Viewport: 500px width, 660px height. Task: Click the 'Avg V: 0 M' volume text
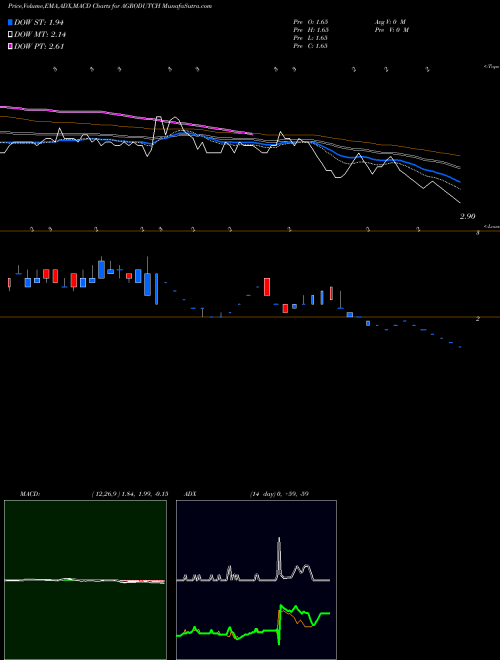tap(390, 22)
